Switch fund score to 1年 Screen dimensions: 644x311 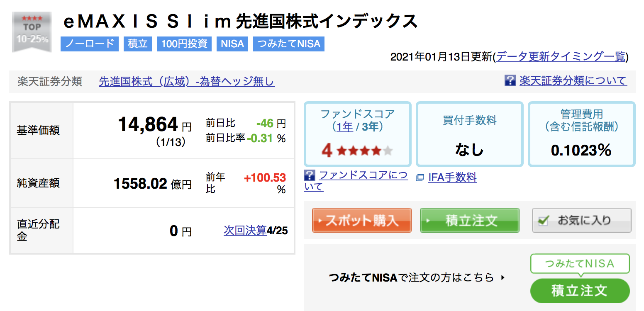click(345, 126)
